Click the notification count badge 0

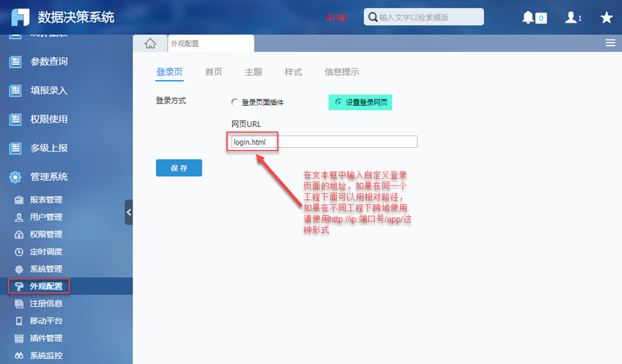click(x=541, y=18)
